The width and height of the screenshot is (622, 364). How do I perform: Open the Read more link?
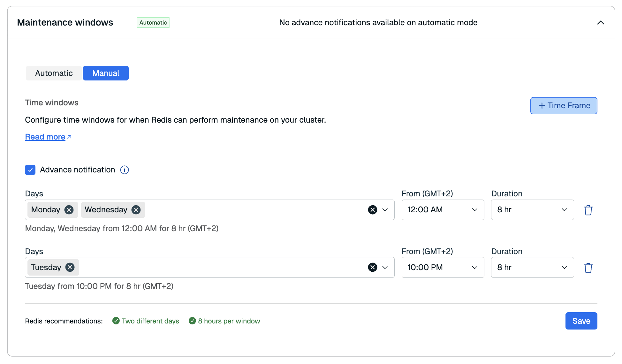[x=45, y=137]
